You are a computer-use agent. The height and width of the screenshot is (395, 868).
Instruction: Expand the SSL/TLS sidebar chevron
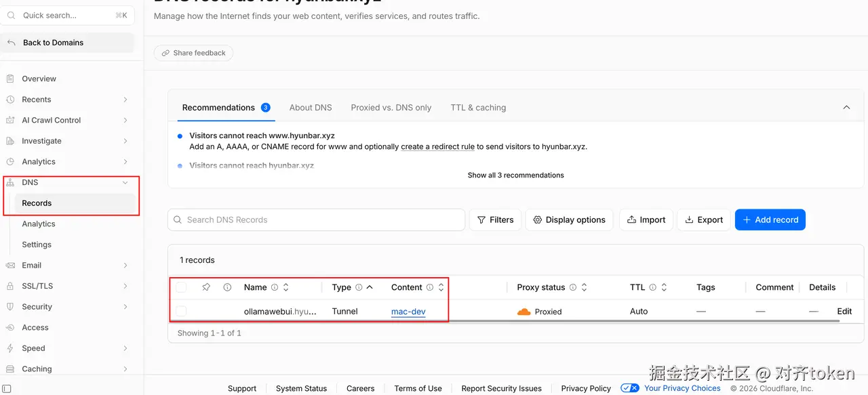coord(125,286)
